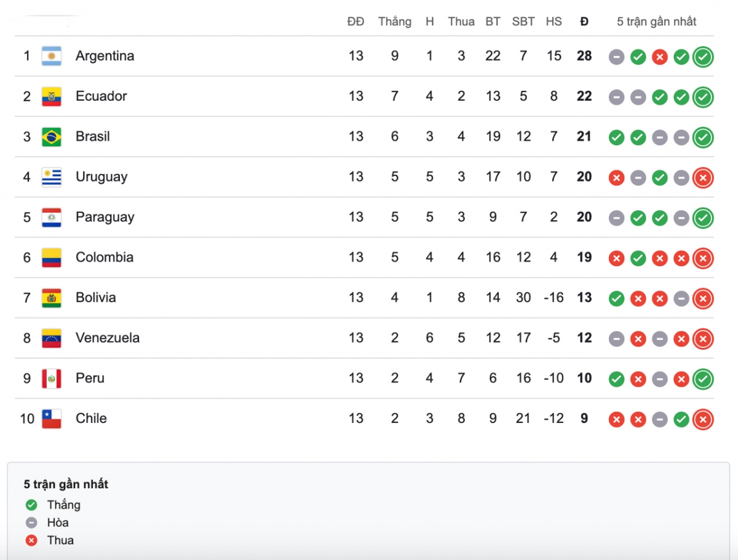Click Ecuador's first draw icon in form column
This screenshot has width=738, height=560.
click(x=617, y=98)
